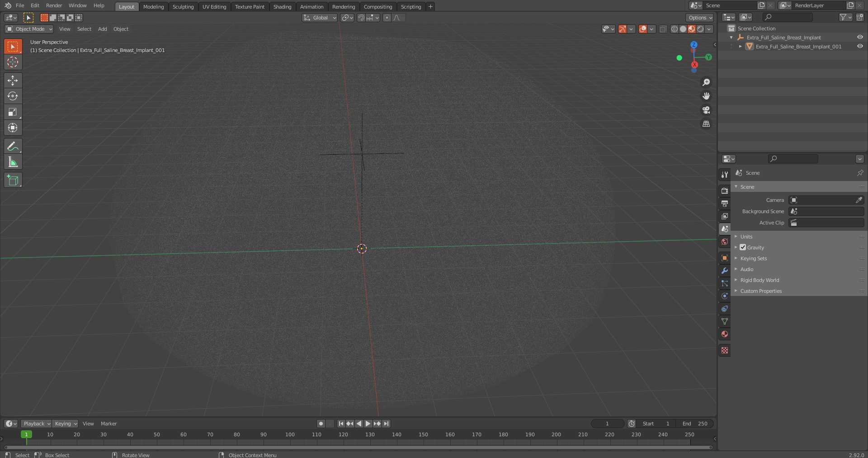Open the Render properties tab
Viewport: 868px width, 458px height.
[725, 191]
